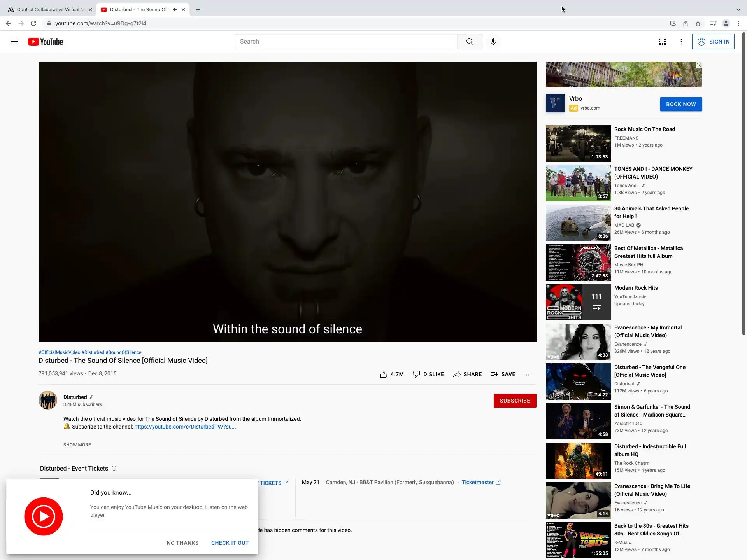Open the YouTube apps grid icon
The height and width of the screenshot is (560, 747).
(662, 42)
